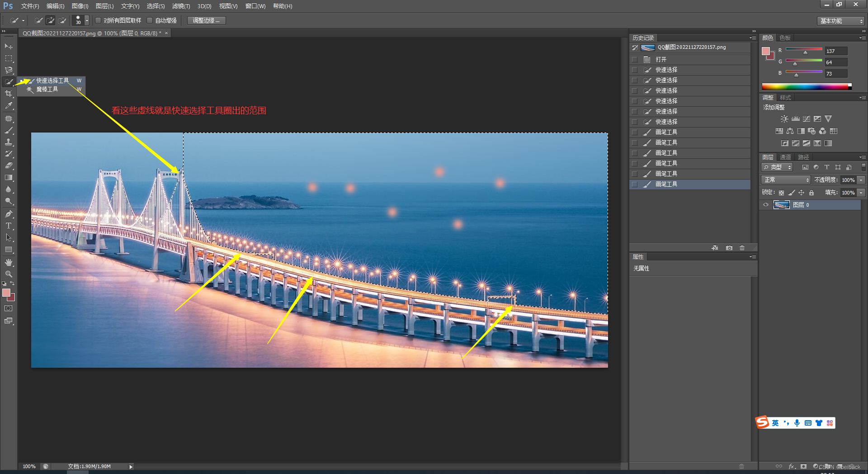Select the Hand tool
Screen dimensions: 868x474
(9, 262)
